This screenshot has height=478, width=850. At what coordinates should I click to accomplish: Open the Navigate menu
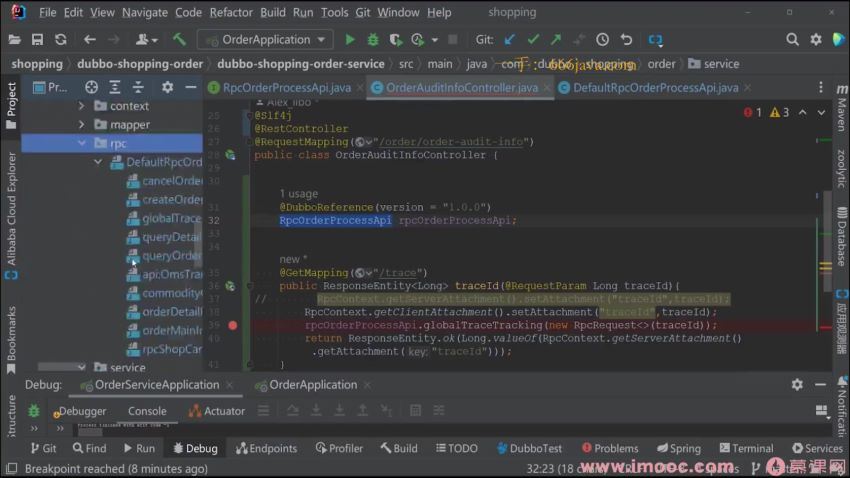click(145, 12)
